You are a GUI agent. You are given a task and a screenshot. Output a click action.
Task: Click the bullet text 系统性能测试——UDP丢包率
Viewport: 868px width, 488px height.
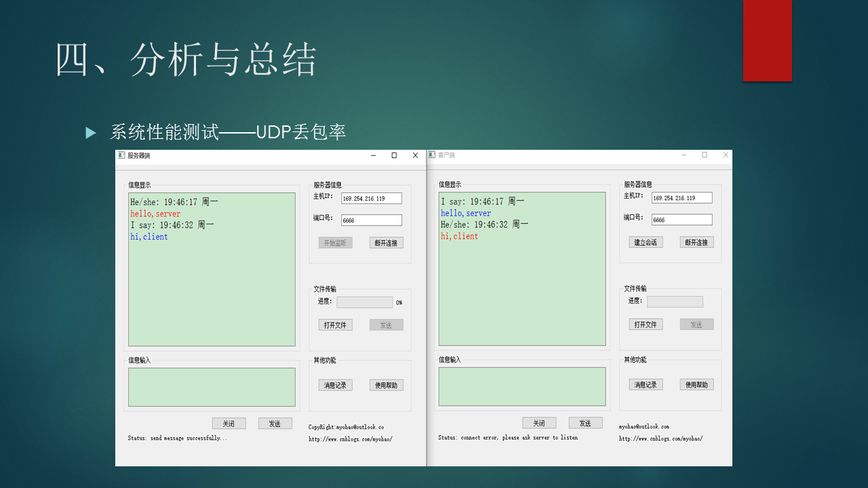point(228,132)
